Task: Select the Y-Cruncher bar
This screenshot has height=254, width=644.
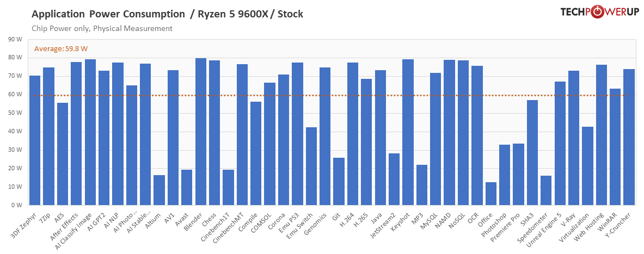Action: (x=629, y=137)
